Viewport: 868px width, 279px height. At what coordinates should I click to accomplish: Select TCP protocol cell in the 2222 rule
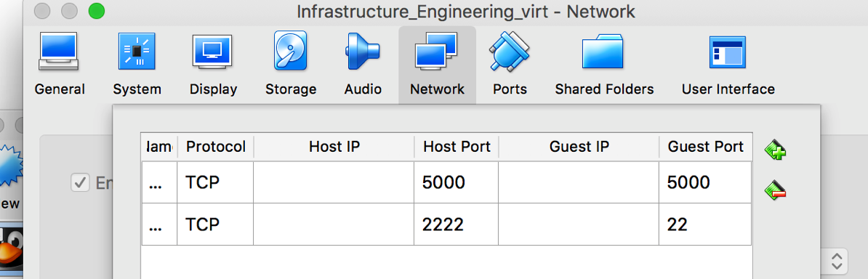click(x=215, y=224)
